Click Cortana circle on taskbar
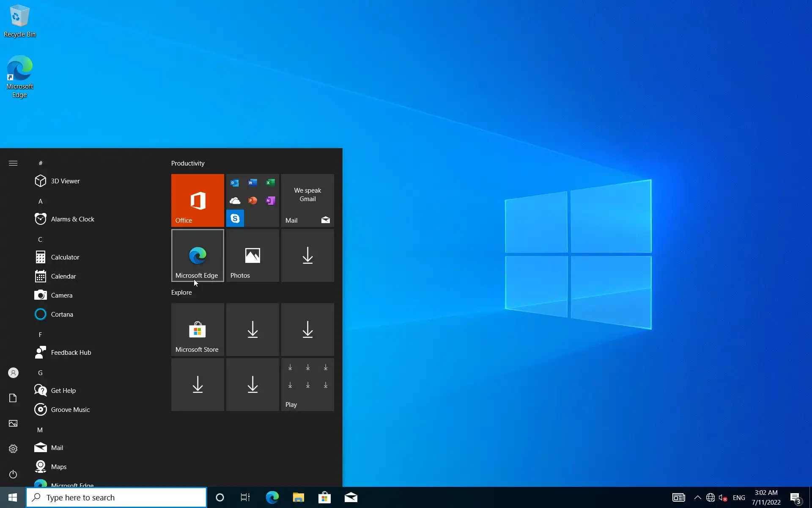Viewport: 812px width, 508px height. [220, 497]
